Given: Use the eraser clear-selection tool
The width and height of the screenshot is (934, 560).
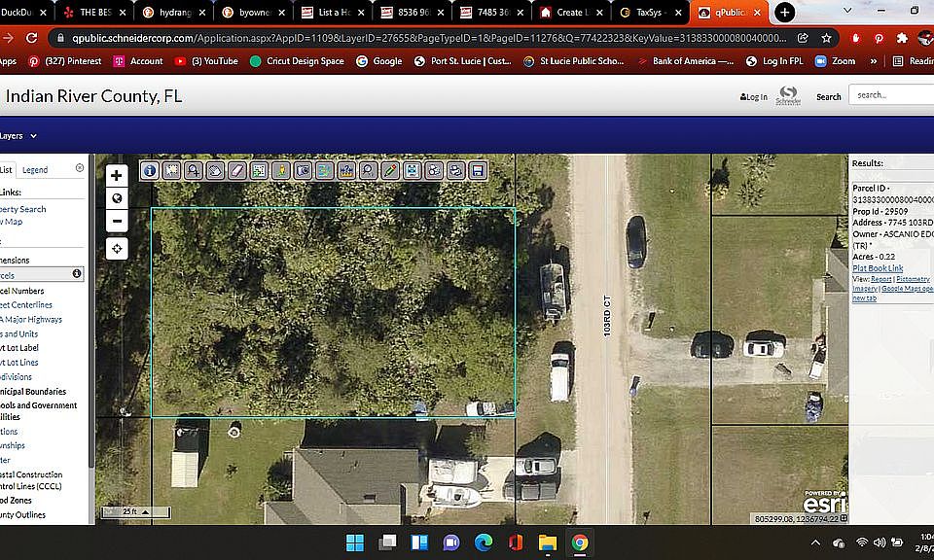Looking at the screenshot, I should pyautogui.click(x=237, y=171).
